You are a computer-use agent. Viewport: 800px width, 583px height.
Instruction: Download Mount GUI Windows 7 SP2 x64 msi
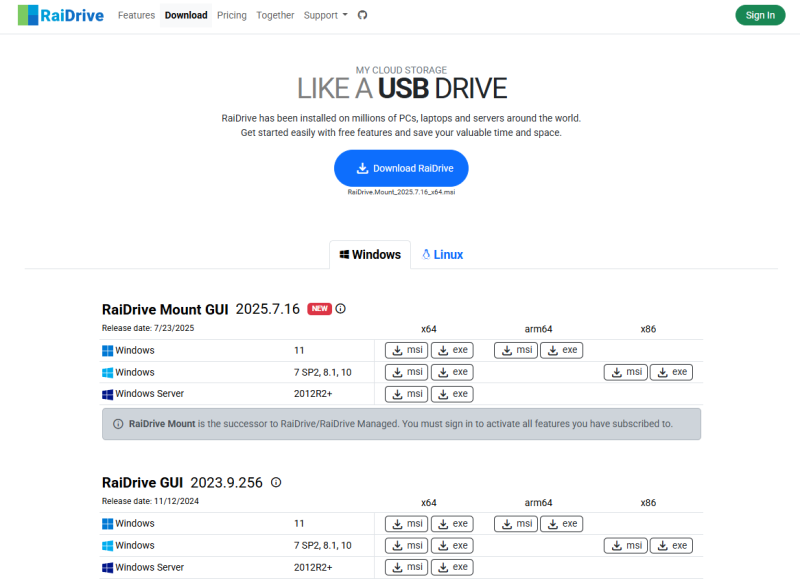407,372
